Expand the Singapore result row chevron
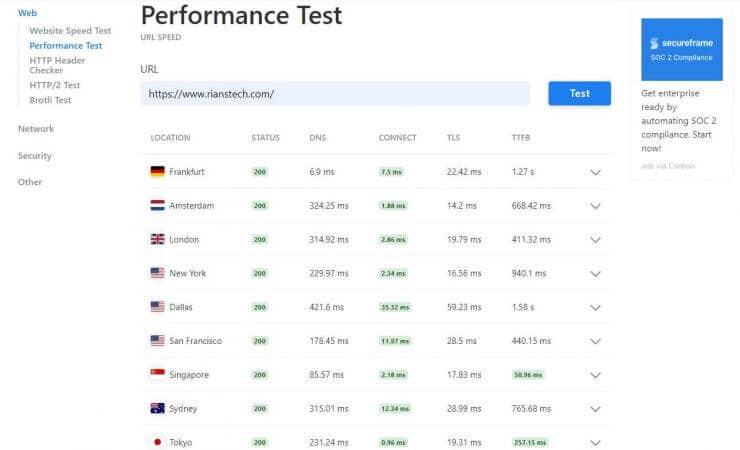740x450 pixels. pyautogui.click(x=596, y=375)
